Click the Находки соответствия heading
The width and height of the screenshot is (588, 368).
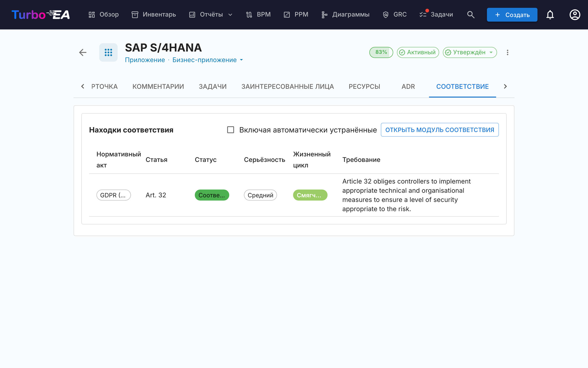(131, 130)
